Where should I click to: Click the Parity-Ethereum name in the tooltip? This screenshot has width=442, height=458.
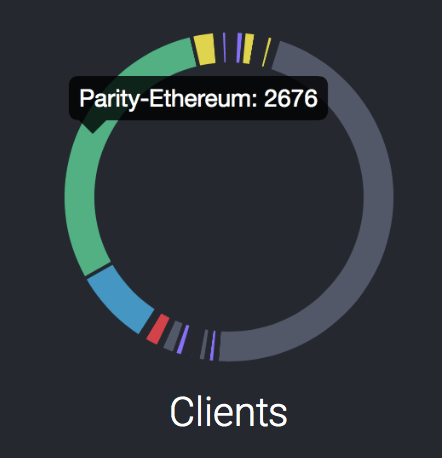click(x=168, y=99)
